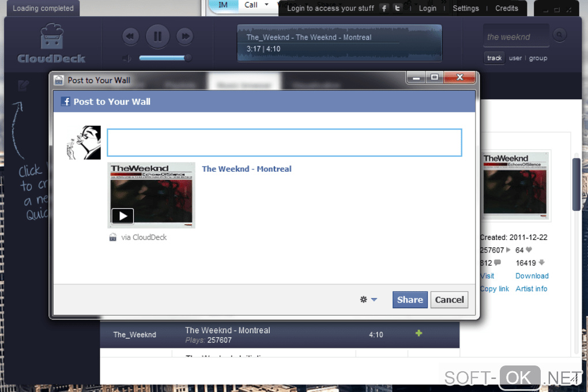Click the Facebook logo in dialog header
This screenshot has width=588, height=392.
point(66,101)
